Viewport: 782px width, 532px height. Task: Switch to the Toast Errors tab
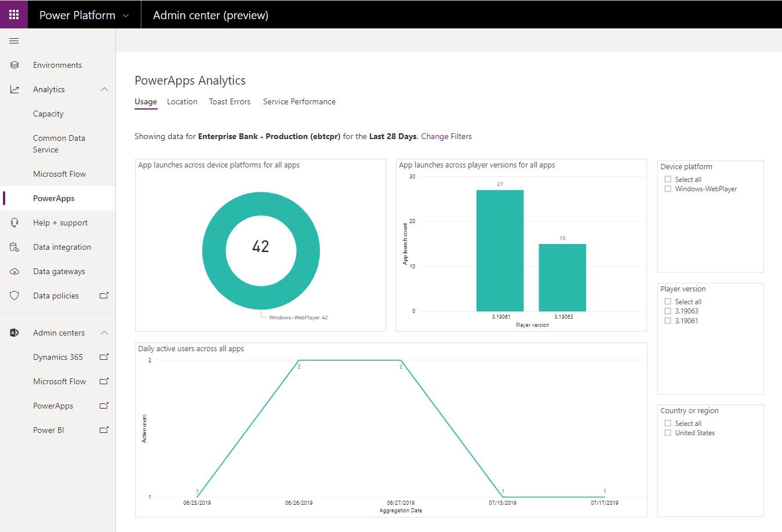tap(230, 101)
